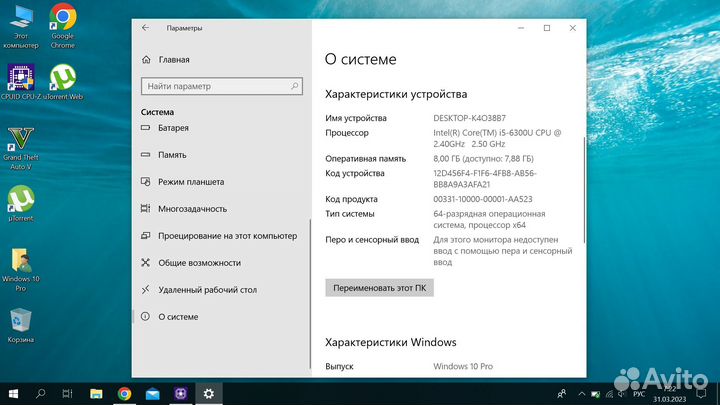The image size is (720, 405).
Task: Click product code 00331-10000-00001-AA523
Action: coord(483,199)
